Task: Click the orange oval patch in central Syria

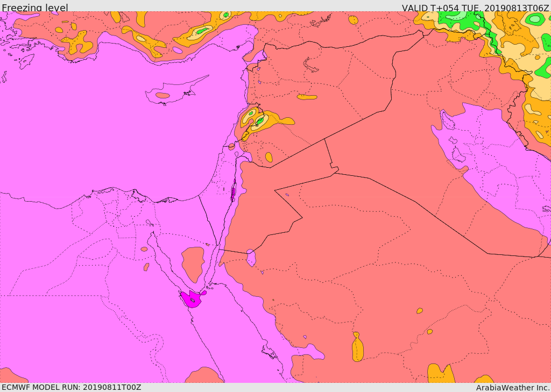Action: click(x=307, y=97)
